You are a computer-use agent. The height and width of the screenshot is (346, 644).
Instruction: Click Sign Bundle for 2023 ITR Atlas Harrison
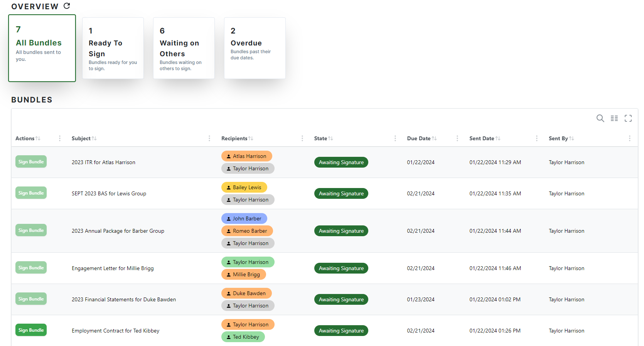pyautogui.click(x=31, y=162)
